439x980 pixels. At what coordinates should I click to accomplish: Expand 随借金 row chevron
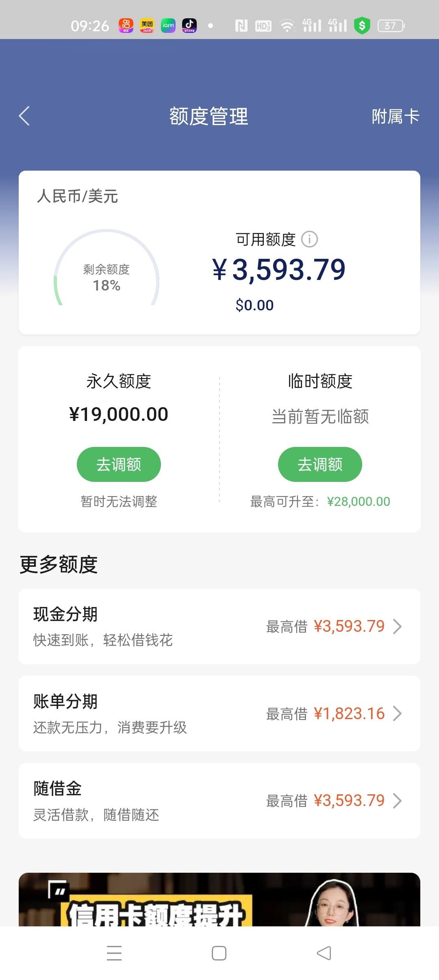pos(398,801)
